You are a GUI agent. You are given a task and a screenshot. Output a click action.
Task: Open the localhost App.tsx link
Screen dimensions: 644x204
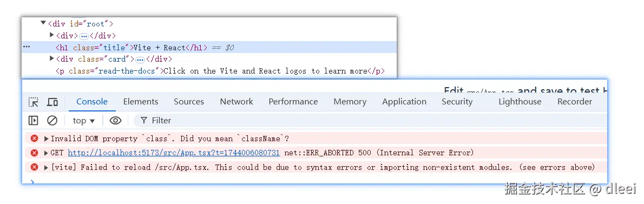pyautogui.click(x=174, y=153)
